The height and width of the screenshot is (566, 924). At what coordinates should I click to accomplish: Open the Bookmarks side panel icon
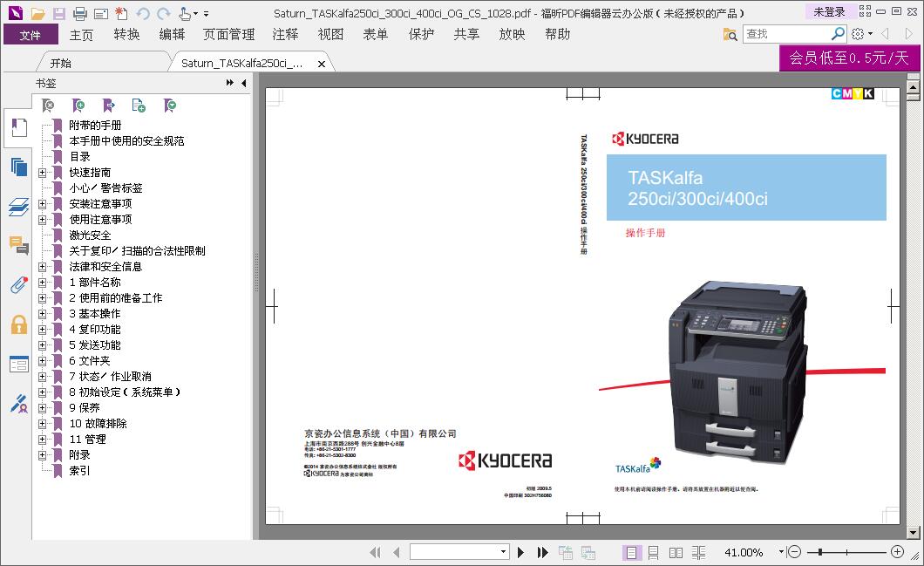tap(19, 127)
